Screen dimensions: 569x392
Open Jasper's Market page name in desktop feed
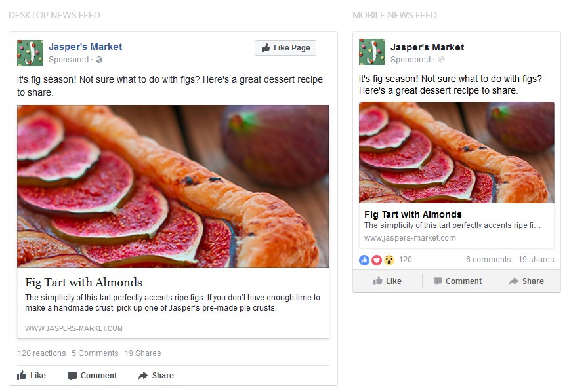pyautogui.click(x=85, y=47)
